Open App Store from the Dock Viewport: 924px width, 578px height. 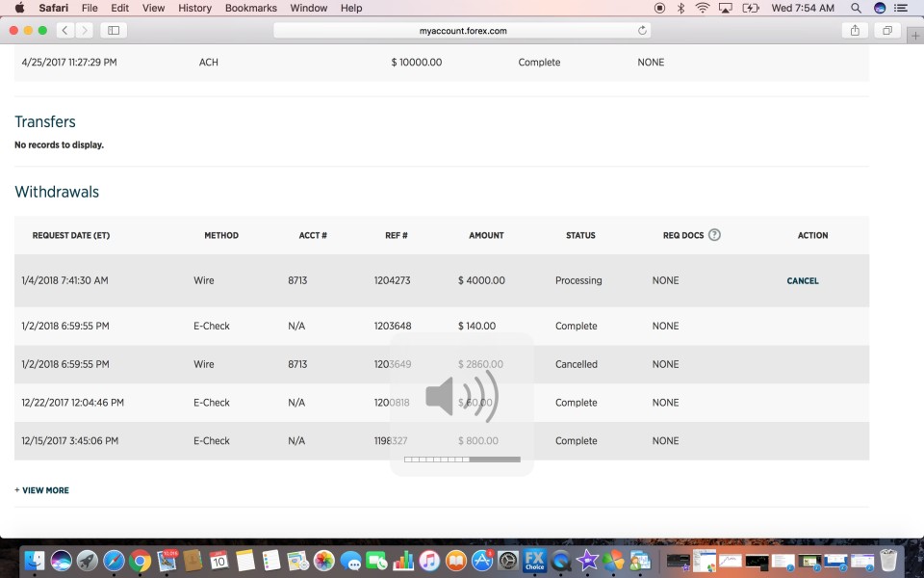pos(482,561)
